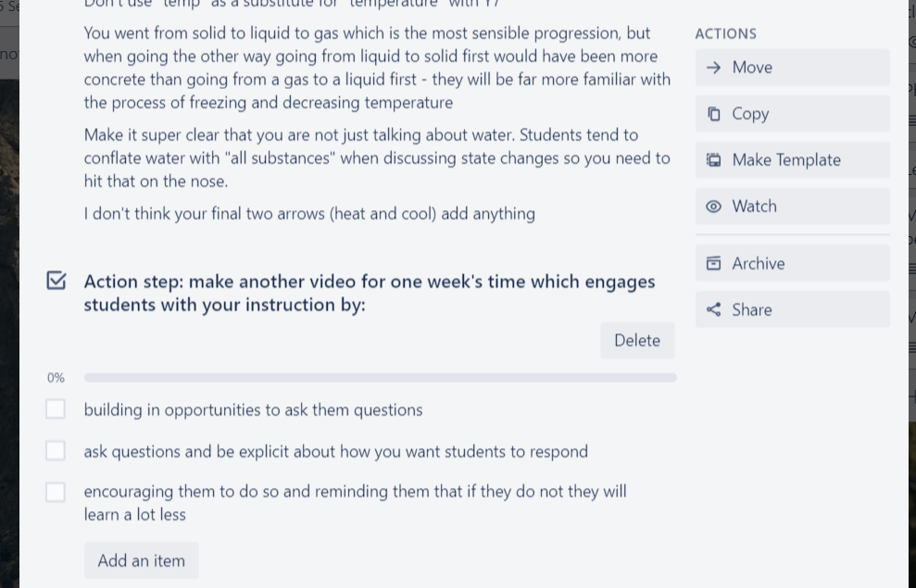Click the Make Template icon

click(x=713, y=159)
